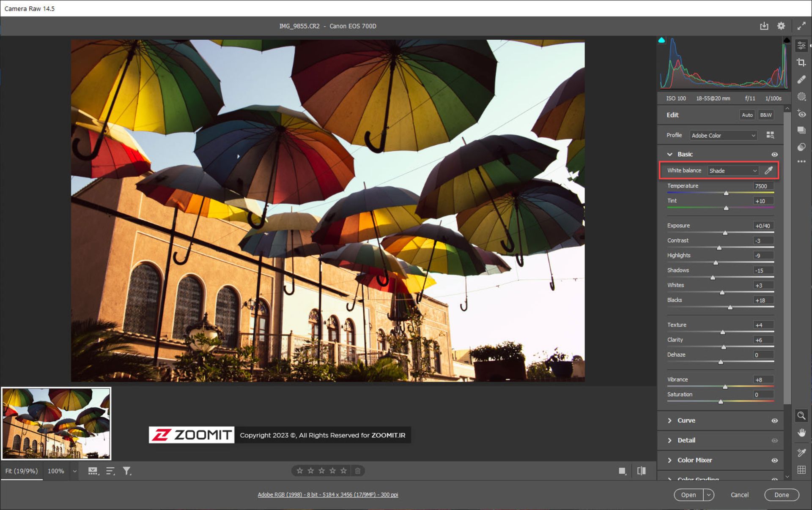
Task: Toggle the Curve panel visibility eye
Action: tap(774, 420)
